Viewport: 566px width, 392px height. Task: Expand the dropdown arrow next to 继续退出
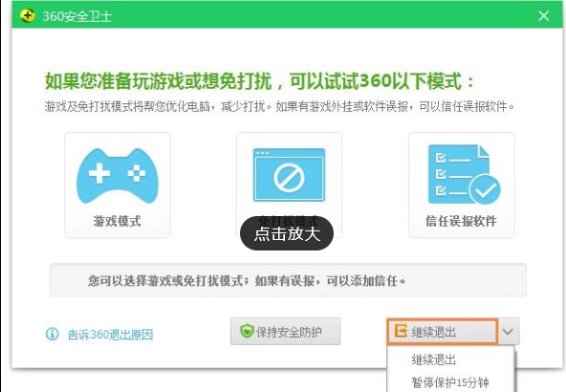click(509, 332)
